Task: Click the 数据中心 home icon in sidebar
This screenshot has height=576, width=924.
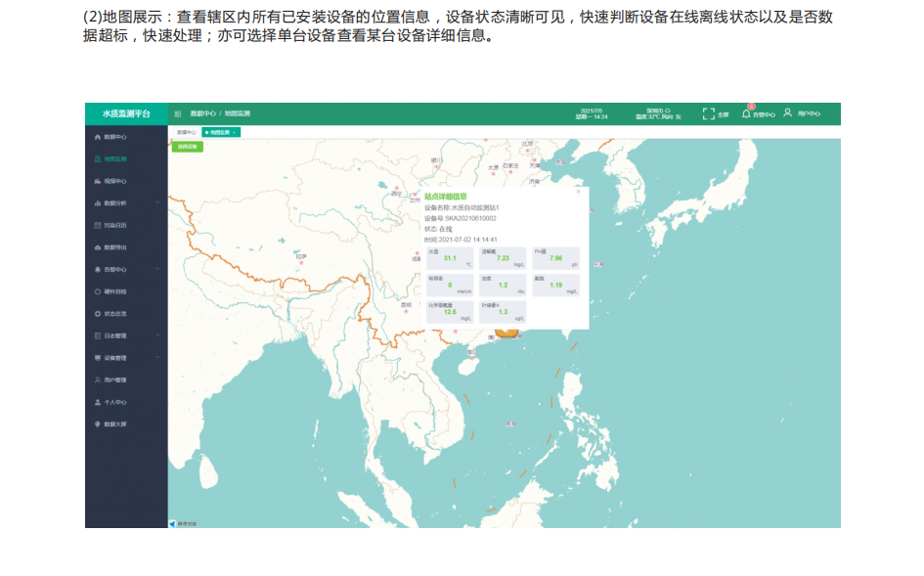Action: (97, 137)
